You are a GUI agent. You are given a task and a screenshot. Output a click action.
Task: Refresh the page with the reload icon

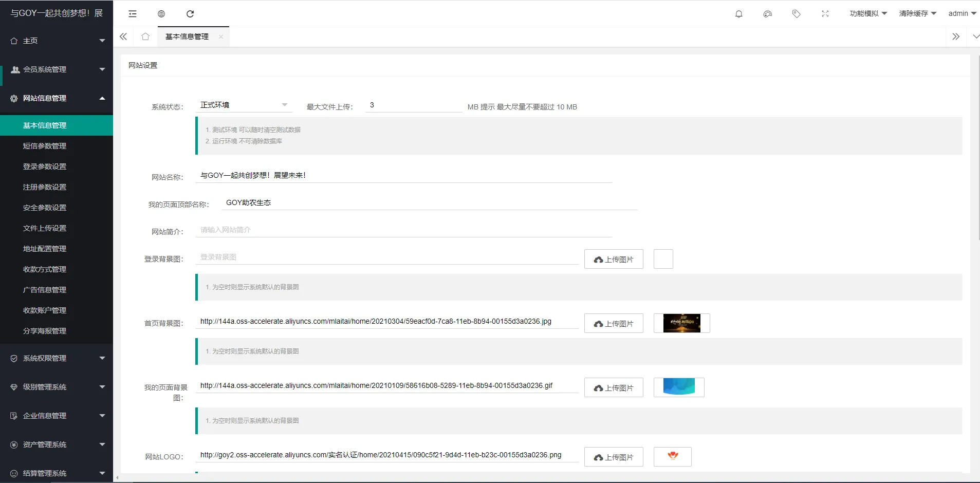190,14
